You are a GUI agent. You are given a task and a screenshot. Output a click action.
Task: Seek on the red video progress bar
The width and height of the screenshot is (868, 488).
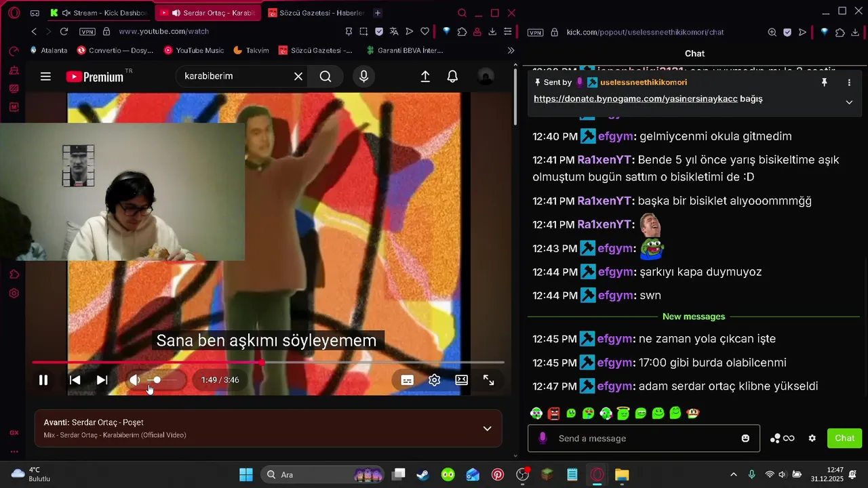[x=268, y=363]
